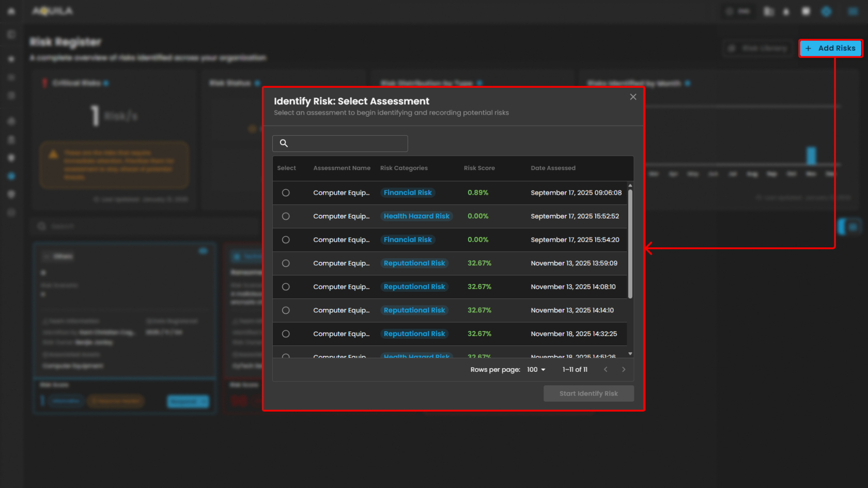Screen dimensions: 868x488
Task: Choose the assessment dated November 13, 2025 13:59:09
Action: pyautogui.click(x=286, y=263)
